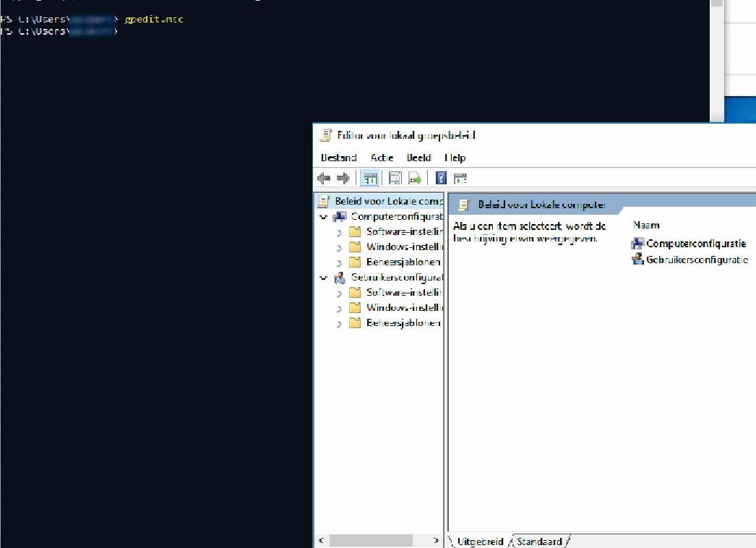The image size is (756, 548).
Task: Click the policy editor title bar icon
Action: coord(326,135)
